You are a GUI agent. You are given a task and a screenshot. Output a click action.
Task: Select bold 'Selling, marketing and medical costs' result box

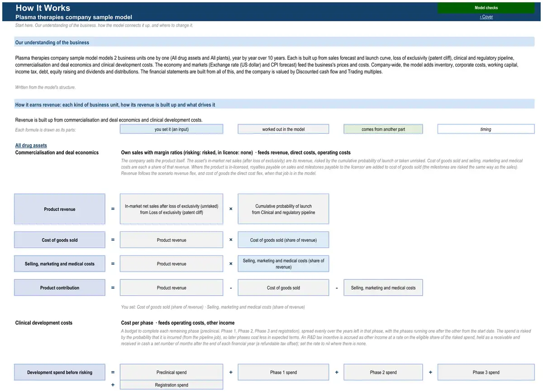coord(60,264)
